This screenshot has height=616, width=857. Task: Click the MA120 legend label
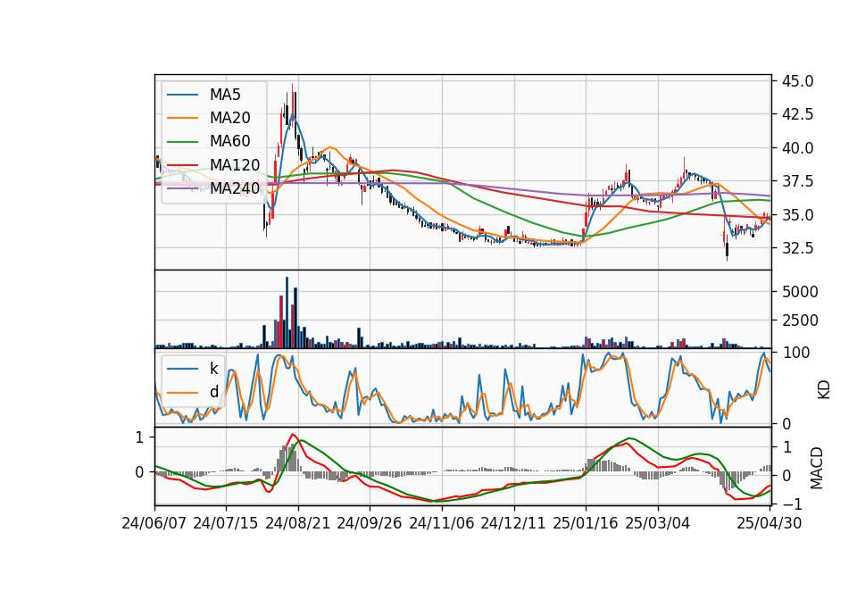[235, 164]
